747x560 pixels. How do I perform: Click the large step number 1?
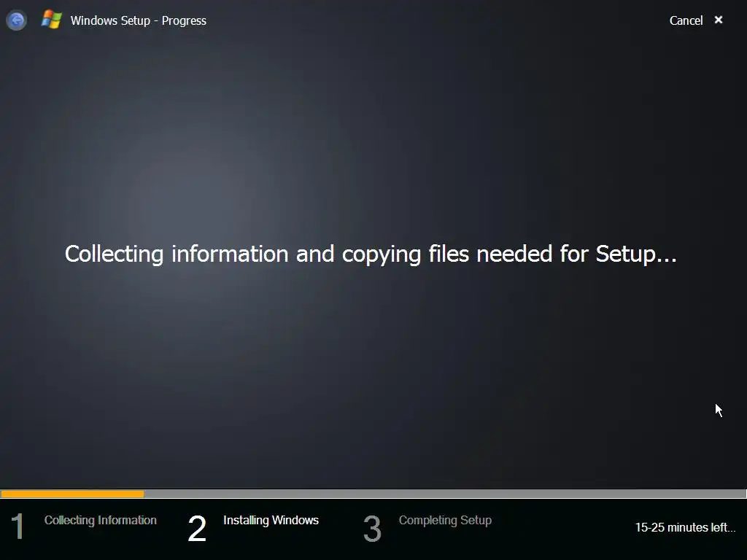18,526
